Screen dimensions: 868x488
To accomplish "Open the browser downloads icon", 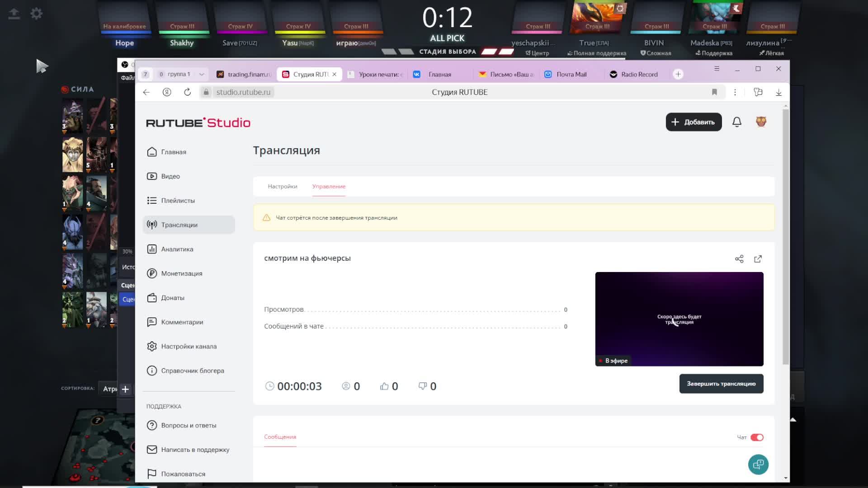I will 778,92.
